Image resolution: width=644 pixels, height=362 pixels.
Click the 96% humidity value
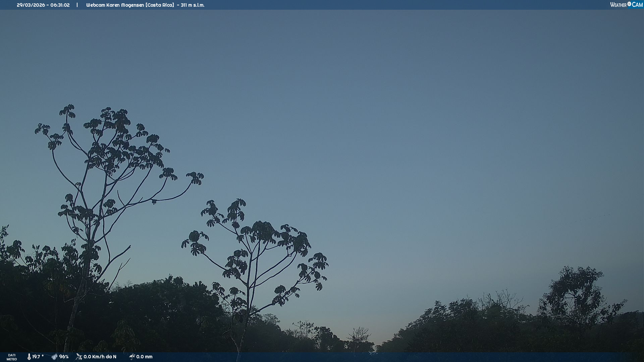pyautogui.click(x=64, y=357)
